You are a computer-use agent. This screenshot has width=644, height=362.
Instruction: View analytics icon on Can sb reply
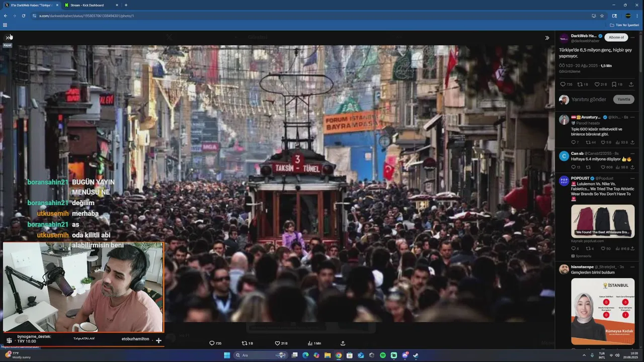617,167
